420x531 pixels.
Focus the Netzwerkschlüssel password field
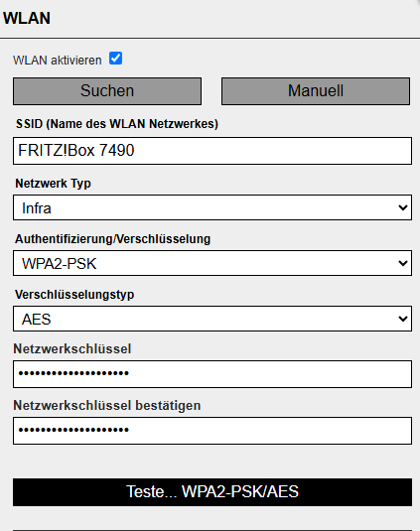[212, 374]
